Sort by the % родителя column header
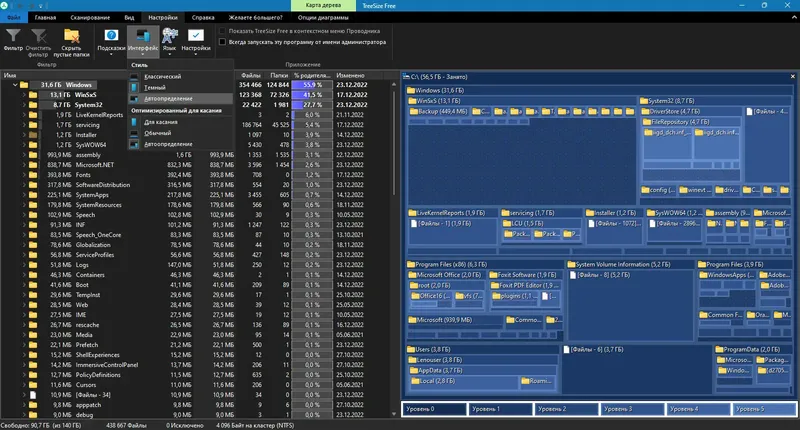 [312, 75]
